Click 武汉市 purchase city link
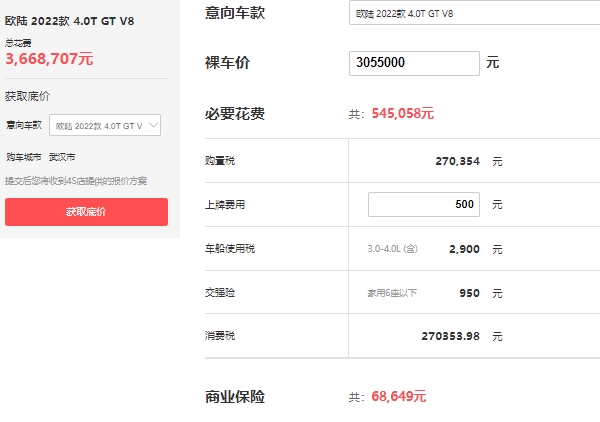Screen dimensions: 600x422 pyautogui.click(x=62, y=157)
